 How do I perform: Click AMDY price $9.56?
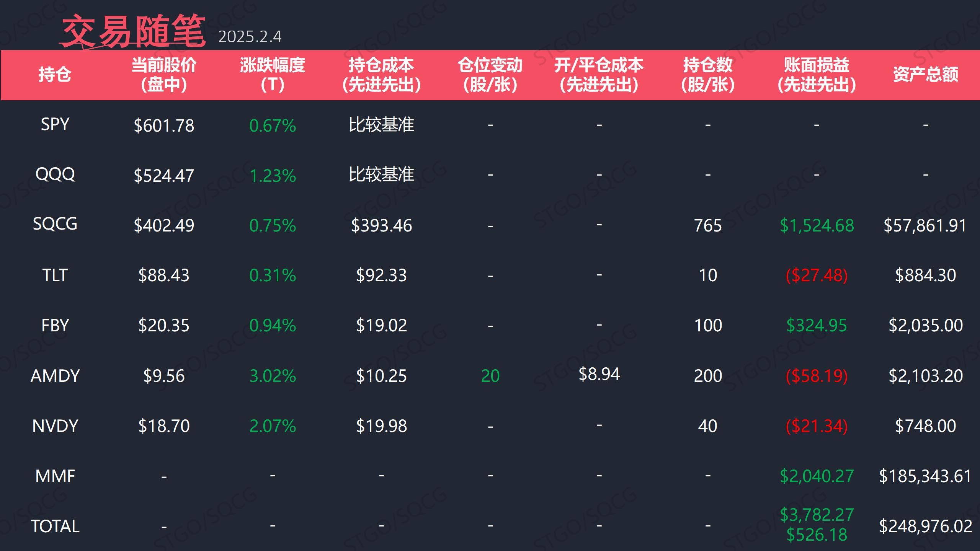(x=164, y=376)
